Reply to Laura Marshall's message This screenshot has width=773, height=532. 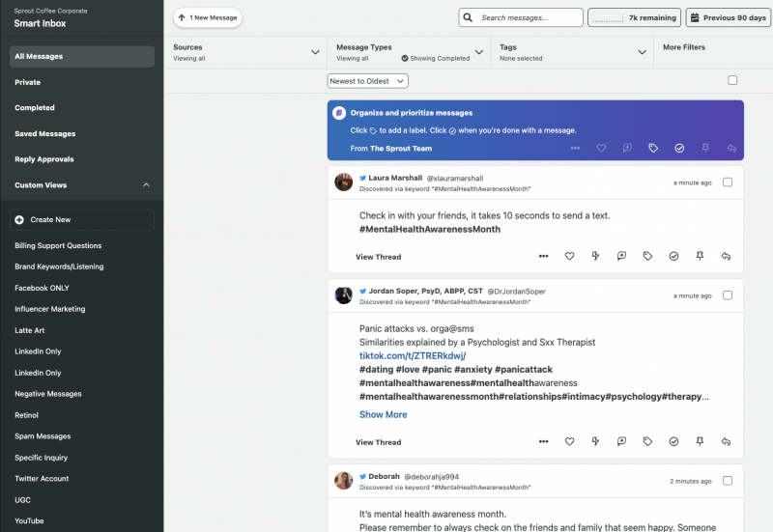click(x=726, y=256)
